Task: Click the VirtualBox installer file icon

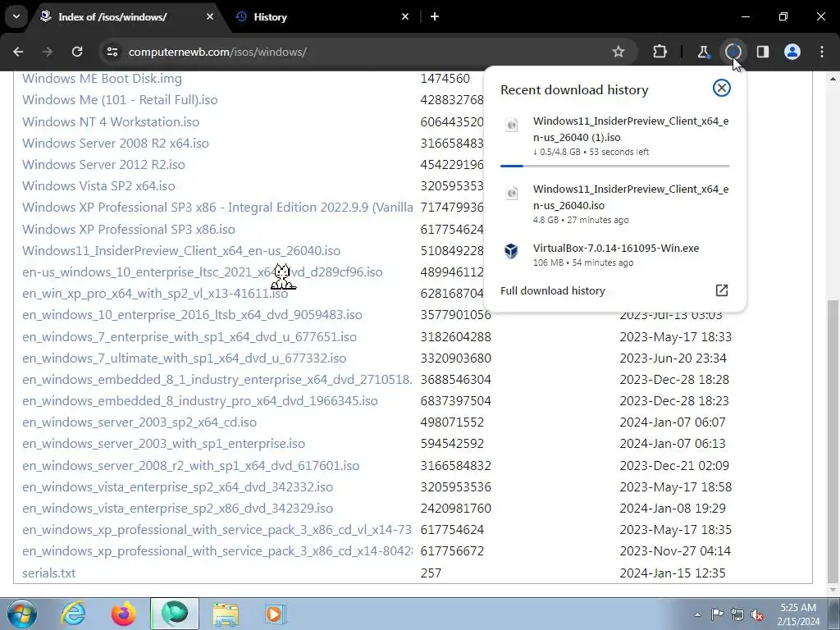Action: pos(511,251)
